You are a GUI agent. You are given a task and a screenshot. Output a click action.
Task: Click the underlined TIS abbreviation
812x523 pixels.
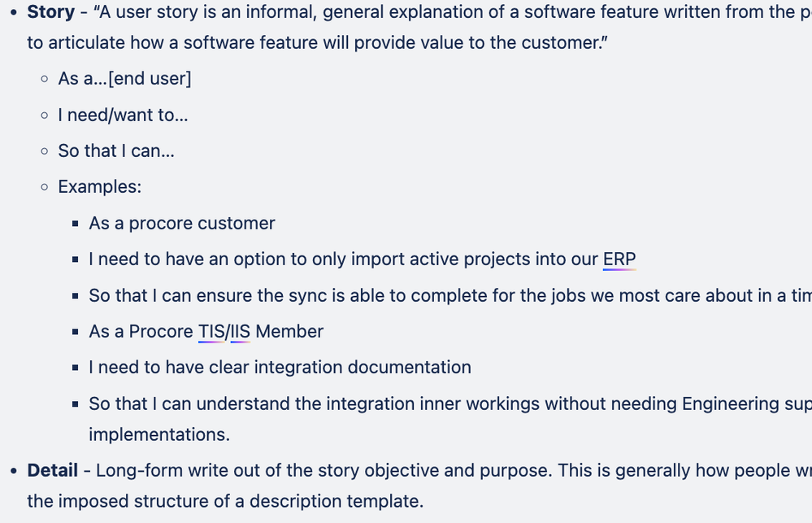211,332
